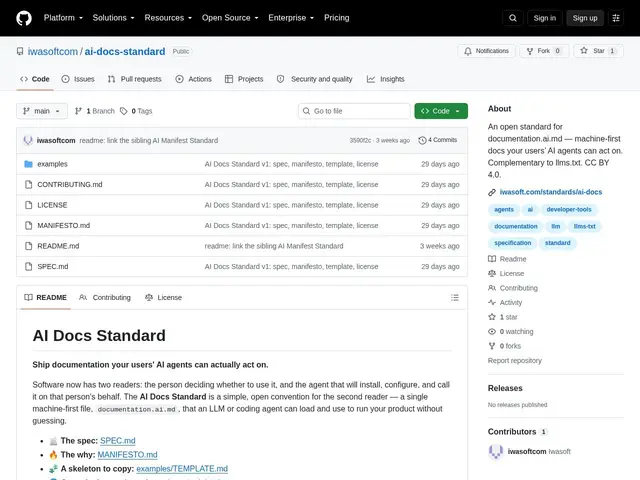Open the GitHub homepage logo
The image size is (640, 480).
[24, 18]
